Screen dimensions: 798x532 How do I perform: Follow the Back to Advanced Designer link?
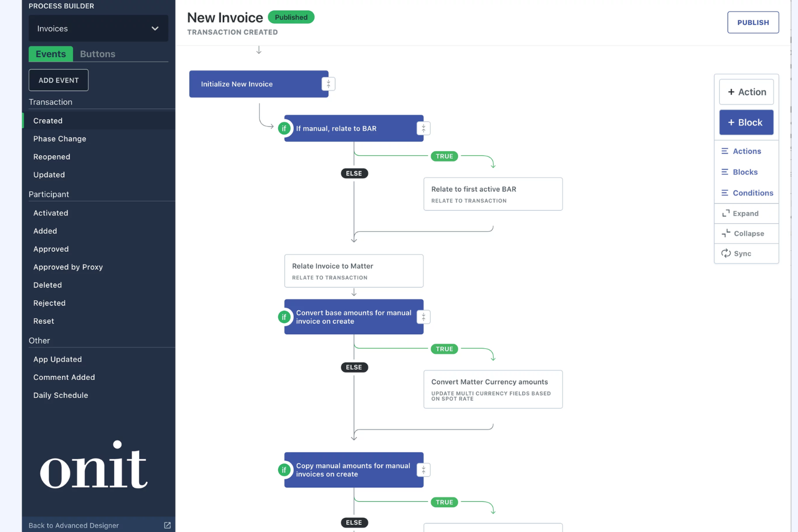click(73, 525)
